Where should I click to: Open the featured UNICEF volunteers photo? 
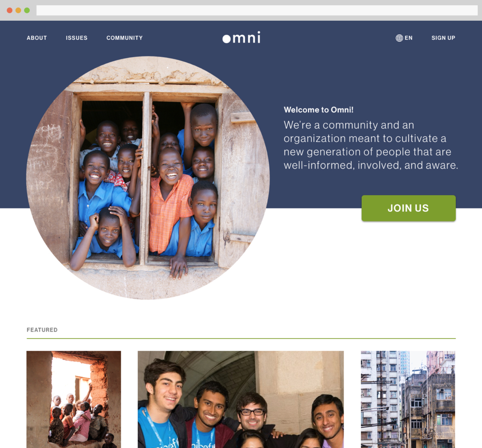241,399
